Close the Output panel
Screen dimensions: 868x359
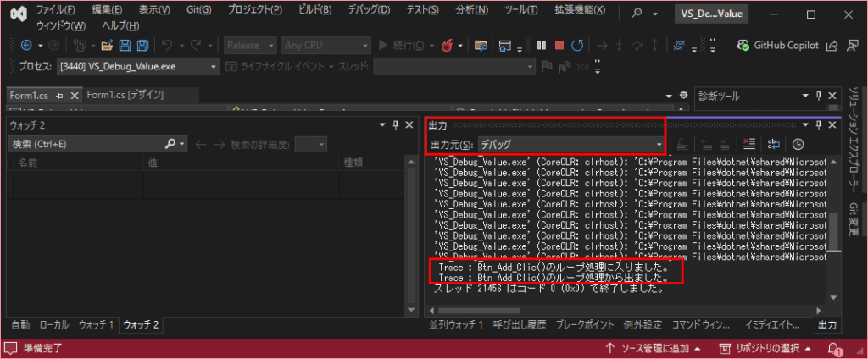[832, 125]
